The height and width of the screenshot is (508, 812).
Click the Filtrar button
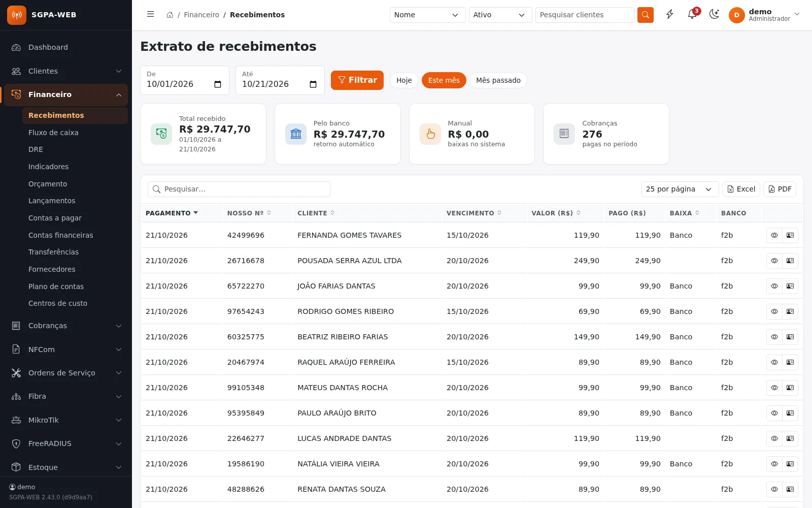tap(357, 80)
